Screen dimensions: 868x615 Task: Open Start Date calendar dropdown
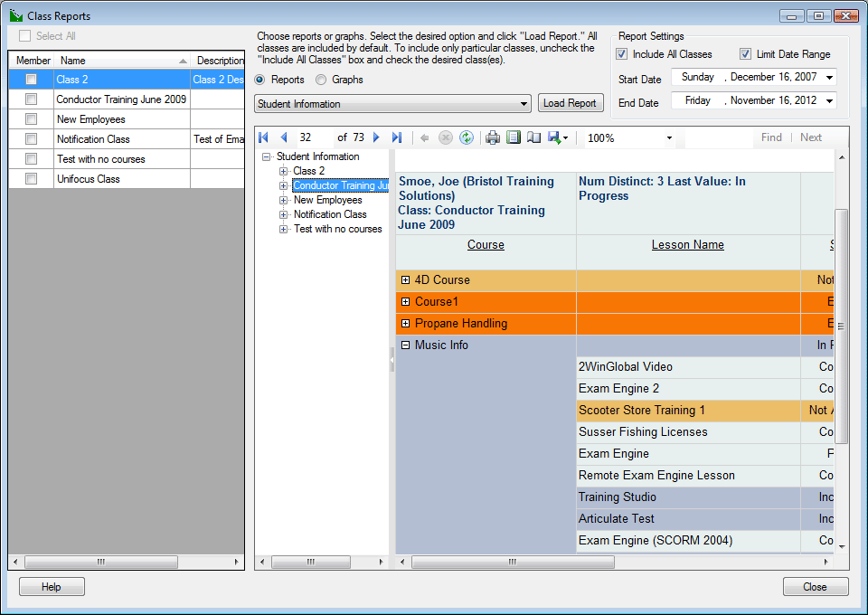[829, 77]
